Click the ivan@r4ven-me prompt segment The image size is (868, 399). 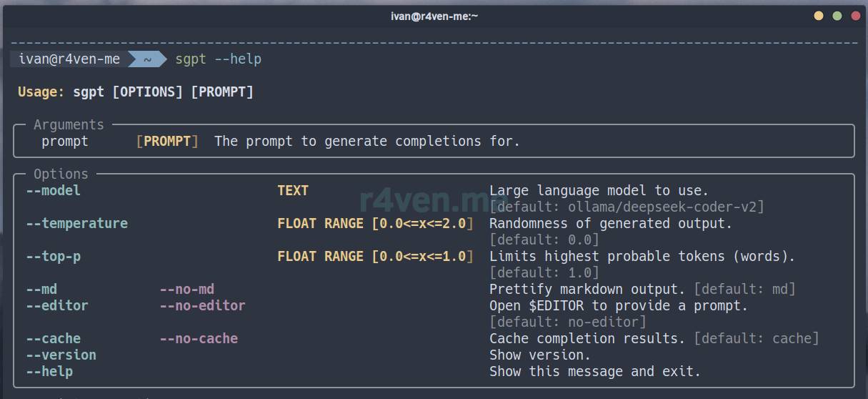[69, 59]
